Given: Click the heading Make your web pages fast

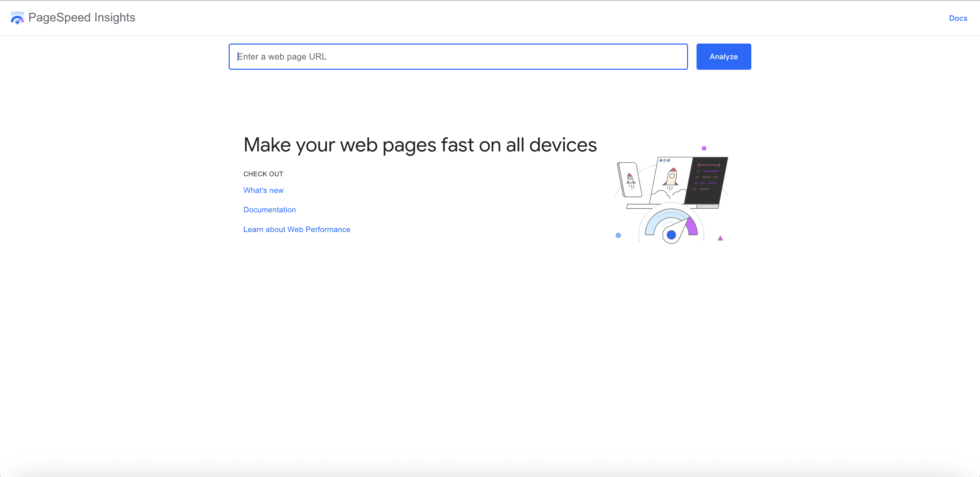Looking at the screenshot, I should pos(420,145).
